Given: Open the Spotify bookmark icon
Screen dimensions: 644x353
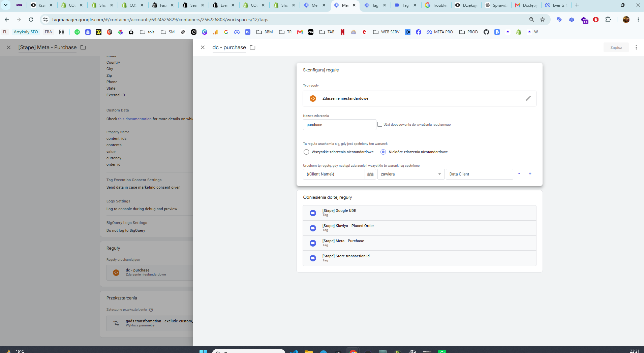Looking at the screenshot, I should coord(77,32).
